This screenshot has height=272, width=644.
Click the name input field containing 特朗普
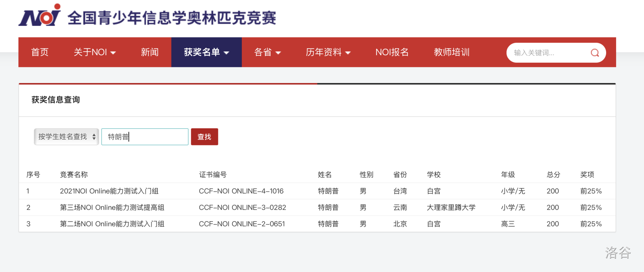(145, 137)
